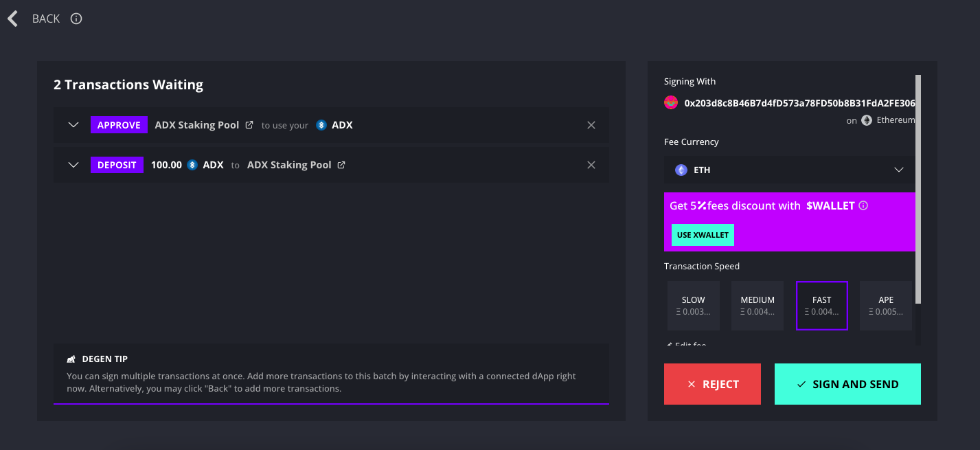This screenshot has width=980, height=450.
Task: Remove the APPROVE transaction with its X
Action: coord(591,125)
